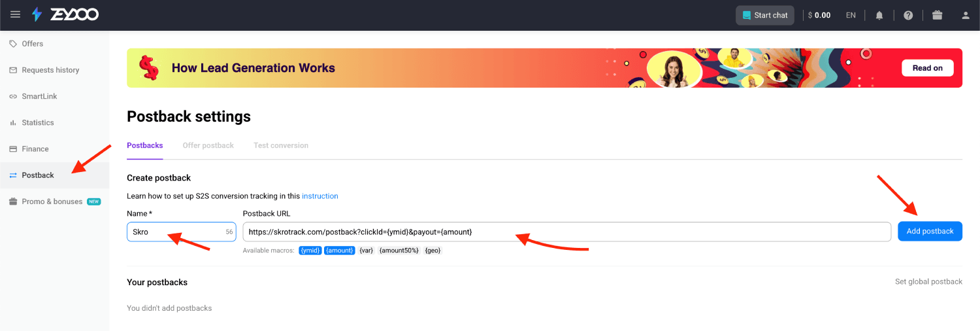Click the SmartLink chain icon
The image size is (980, 331).
pos(13,96)
